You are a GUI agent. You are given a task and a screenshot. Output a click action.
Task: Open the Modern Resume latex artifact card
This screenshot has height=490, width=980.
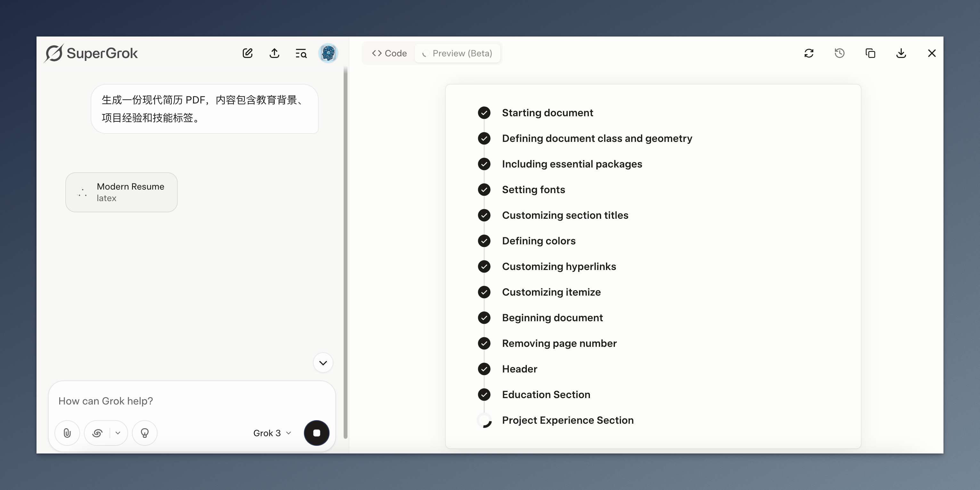tap(121, 192)
